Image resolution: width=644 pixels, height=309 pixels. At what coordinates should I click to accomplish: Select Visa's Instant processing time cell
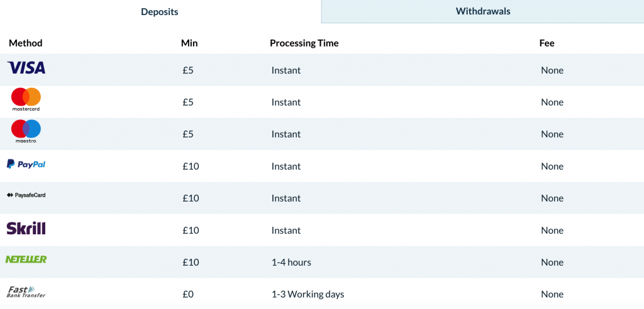tap(286, 70)
